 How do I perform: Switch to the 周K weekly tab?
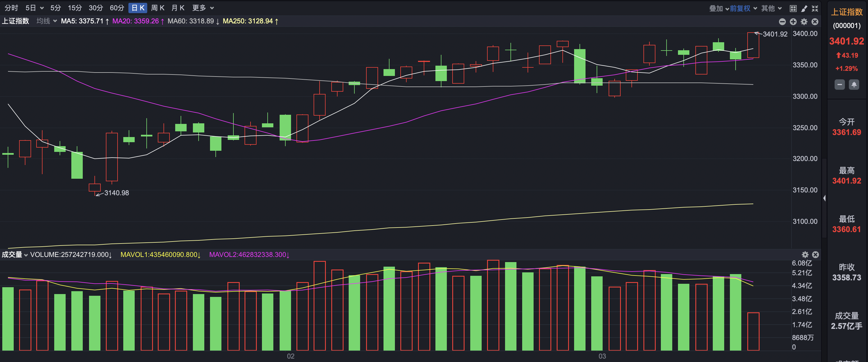[158, 8]
